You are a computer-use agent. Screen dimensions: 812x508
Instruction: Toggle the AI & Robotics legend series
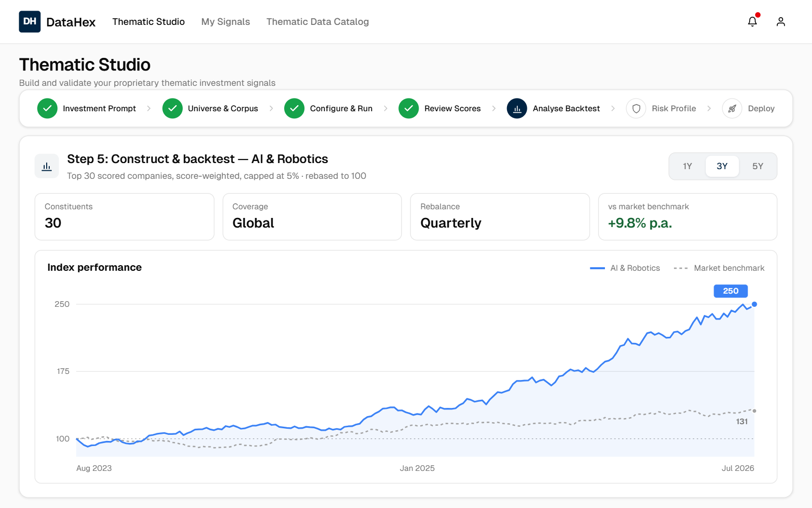(x=625, y=268)
